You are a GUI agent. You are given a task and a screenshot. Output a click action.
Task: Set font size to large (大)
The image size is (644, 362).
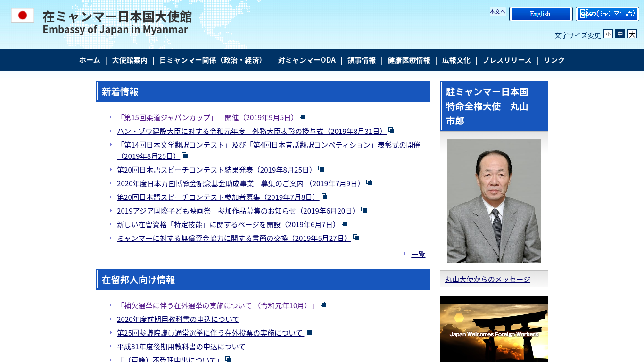coord(632,34)
